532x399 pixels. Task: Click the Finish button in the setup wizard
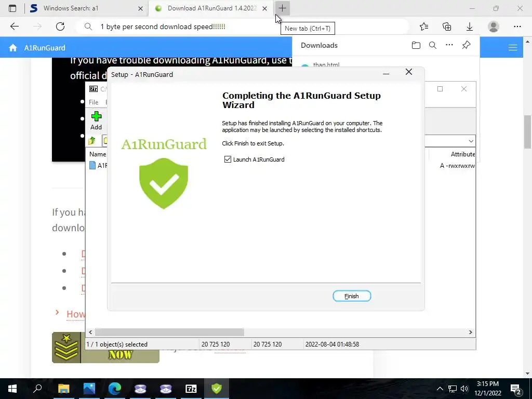[352, 296]
